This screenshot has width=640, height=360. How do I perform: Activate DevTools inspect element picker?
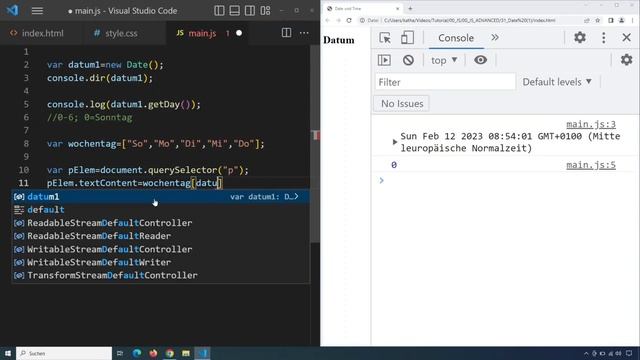[x=385, y=38]
